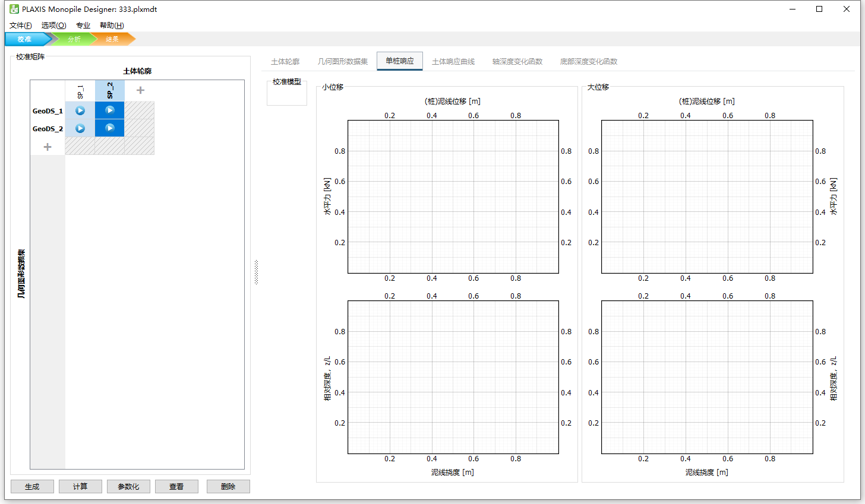Switch to the 几何图形数据集 tab
This screenshot has height=504, width=865.
tap(343, 62)
